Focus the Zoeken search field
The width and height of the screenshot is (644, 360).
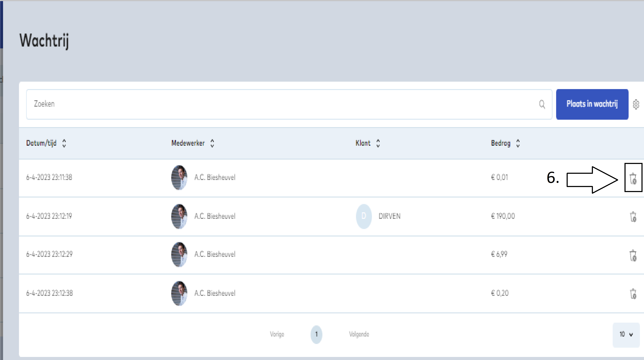coord(275,104)
